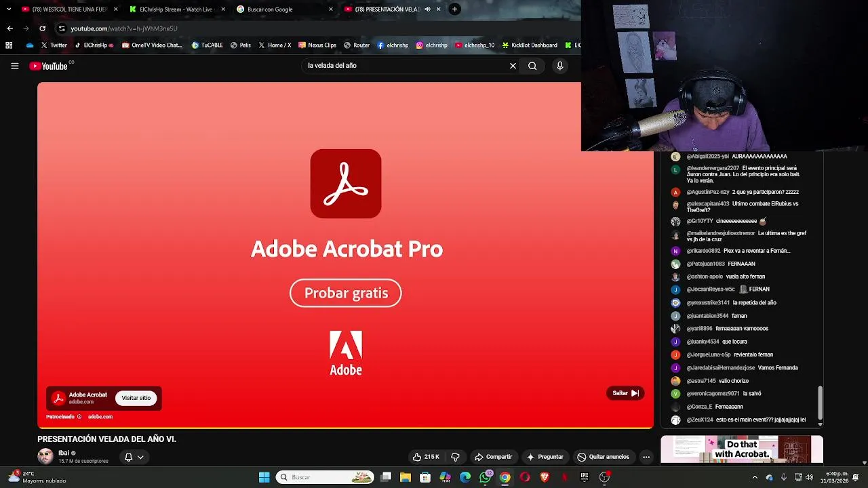Open adobe.com sponsored link below ad
The image size is (868, 488).
100,417
